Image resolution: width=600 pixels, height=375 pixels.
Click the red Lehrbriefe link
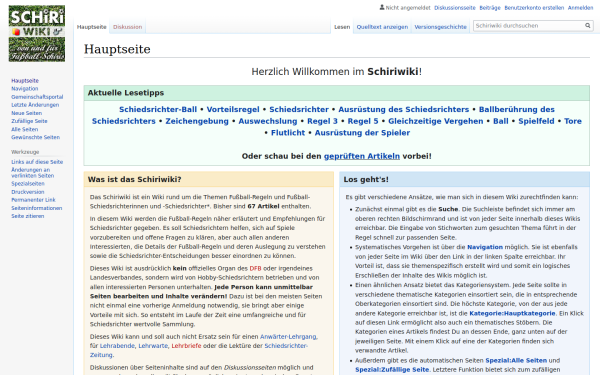(186, 346)
